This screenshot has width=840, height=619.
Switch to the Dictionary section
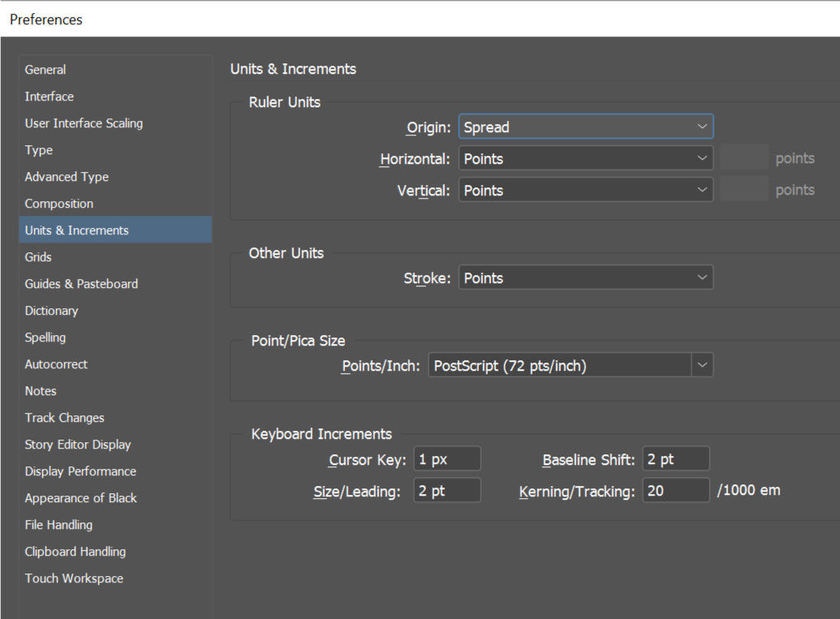52,311
